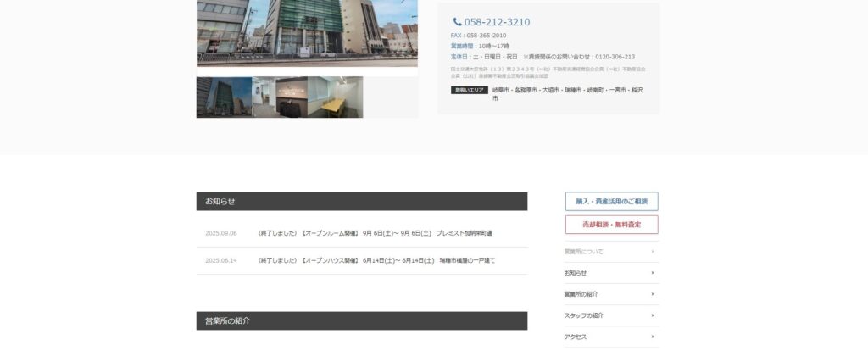Open the main office building photo
This screenshot has width=868, height=351.
307,32
